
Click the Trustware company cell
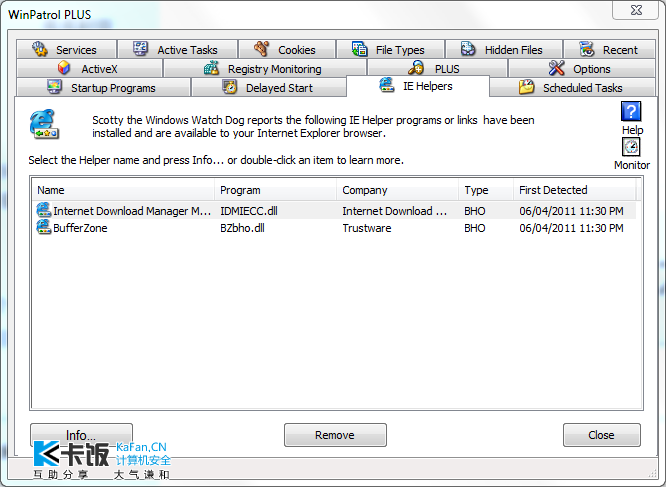click(367, 228)
